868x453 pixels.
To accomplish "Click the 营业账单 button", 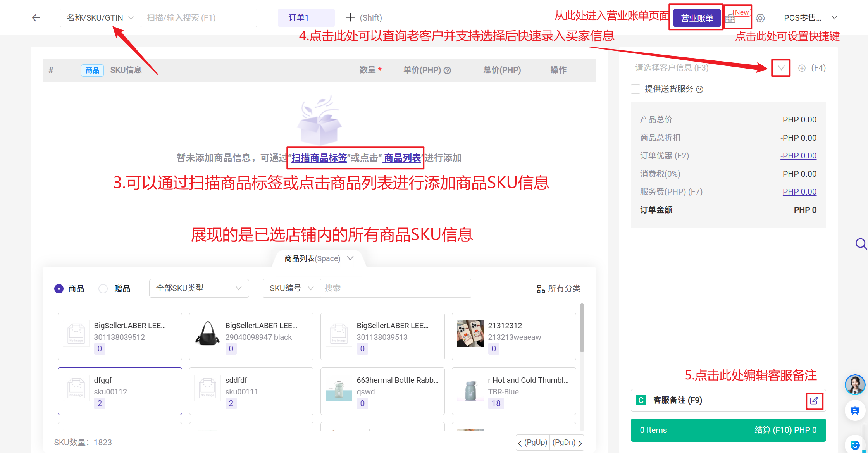I will pos(697,18).
